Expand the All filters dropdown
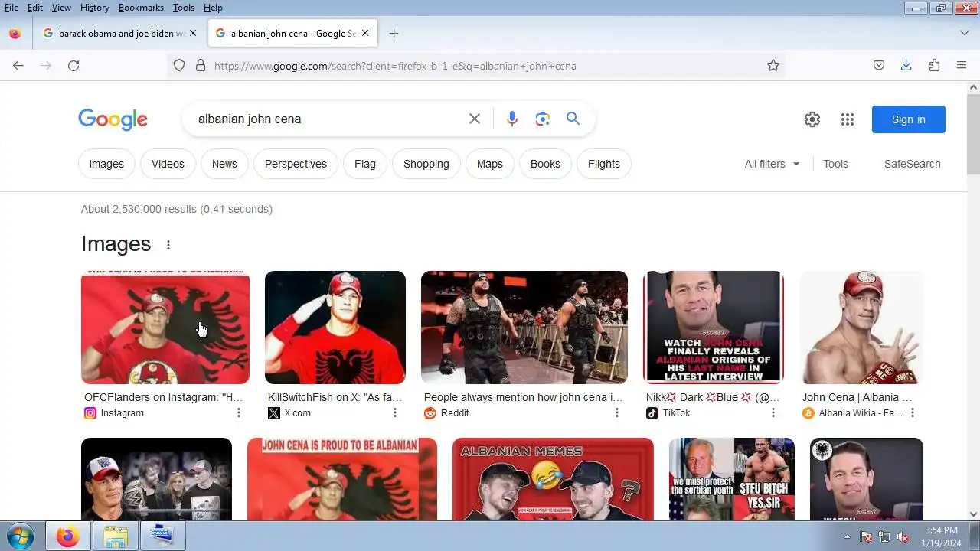The height and width of the screenshot is (551, 980). coord(772,164)
